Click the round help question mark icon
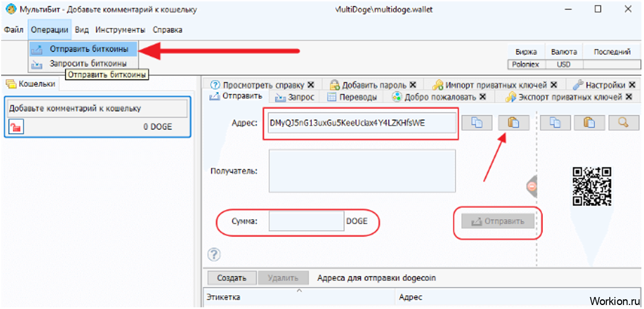 coord(214,254)
